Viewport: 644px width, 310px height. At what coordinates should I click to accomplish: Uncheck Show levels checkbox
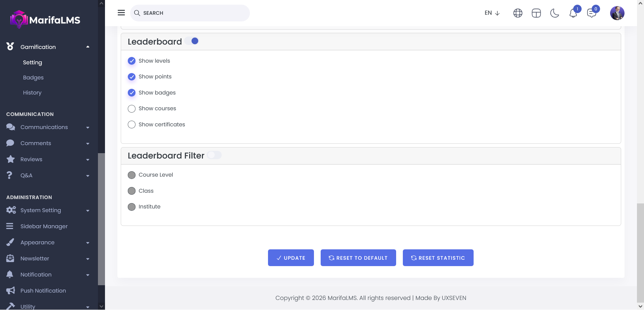pos(131,61)
